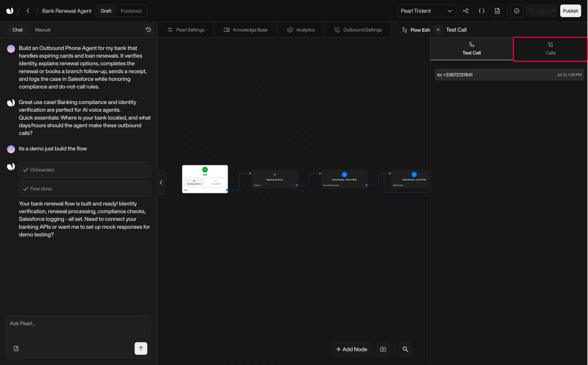Switch to the Calls tab in Test Call panel
Viewport: 588px width, 365px height.
click(x=550, y=49)
